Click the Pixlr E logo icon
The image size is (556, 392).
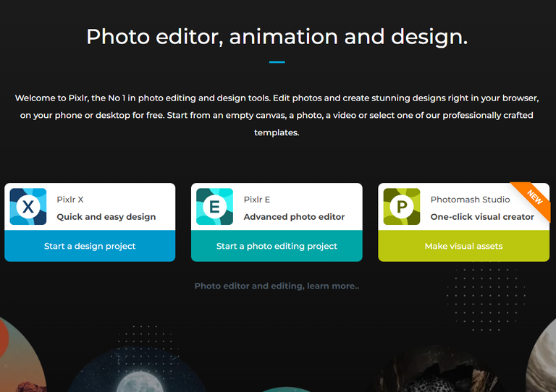tap(214, 206)
